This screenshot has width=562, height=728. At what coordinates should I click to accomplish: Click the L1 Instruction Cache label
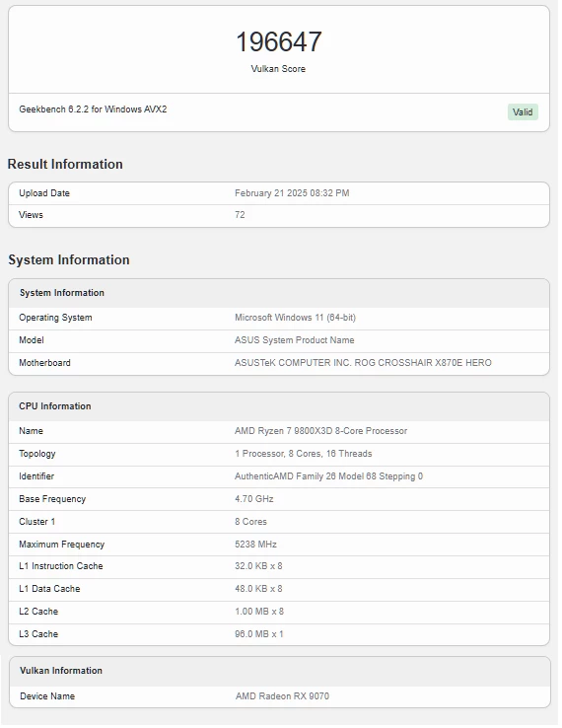tap(61, 566)
